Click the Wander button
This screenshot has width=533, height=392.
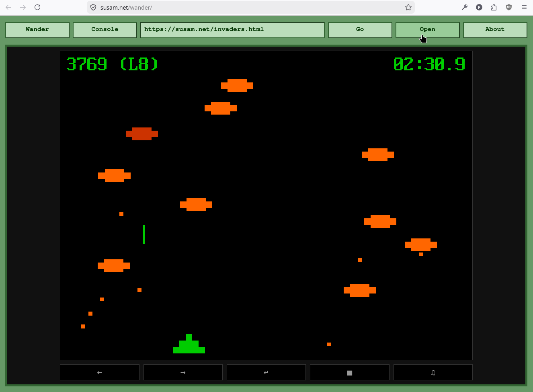[x=37, y=30]
